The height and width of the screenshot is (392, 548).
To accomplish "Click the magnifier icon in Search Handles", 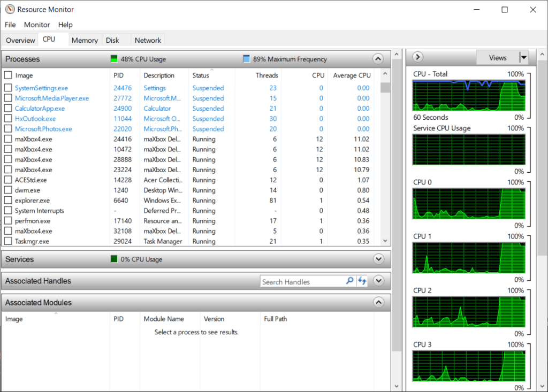I will (x=349, y=281).
